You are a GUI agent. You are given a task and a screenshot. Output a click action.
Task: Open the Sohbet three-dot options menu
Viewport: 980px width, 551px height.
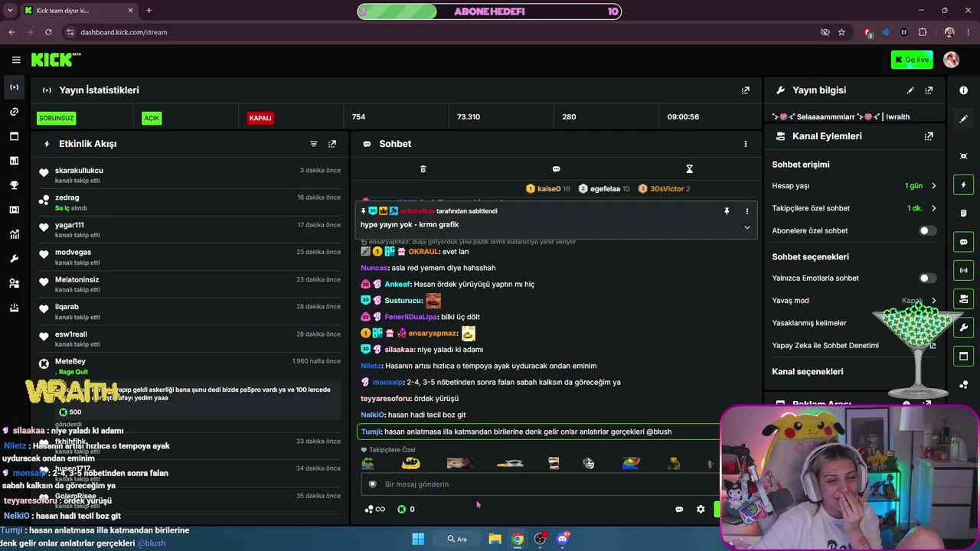tap(746, 144)
